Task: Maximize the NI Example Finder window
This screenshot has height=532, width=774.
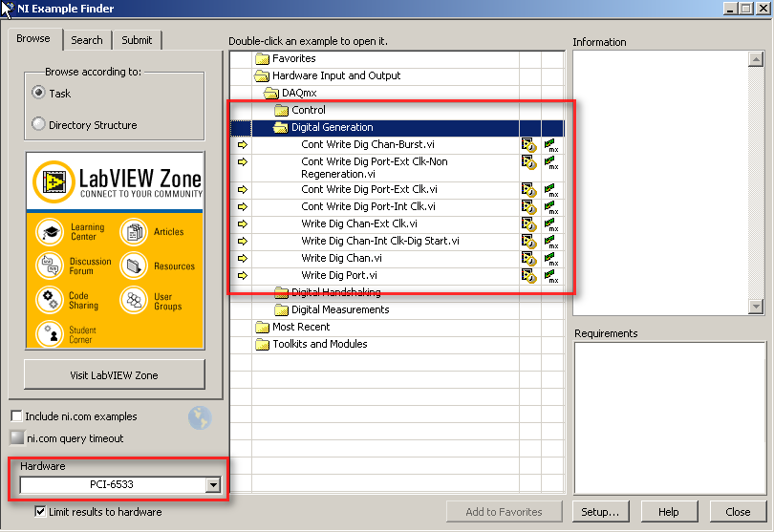Action: click(747, 9)
